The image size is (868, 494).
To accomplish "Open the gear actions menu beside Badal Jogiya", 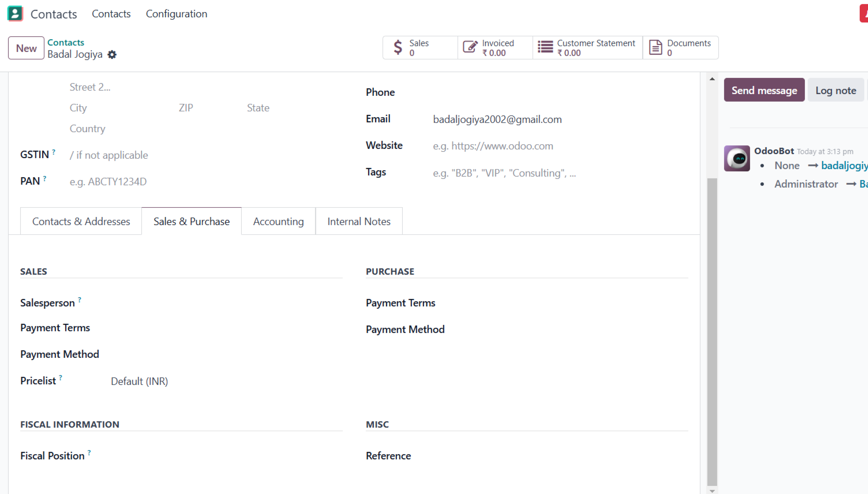I will coord(112,55).
